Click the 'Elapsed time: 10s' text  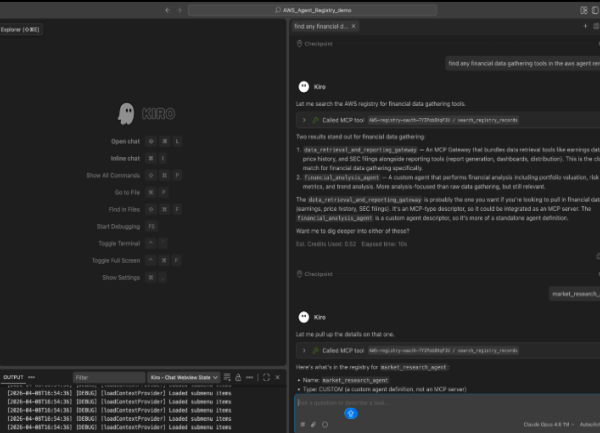[x=384, y=244]
